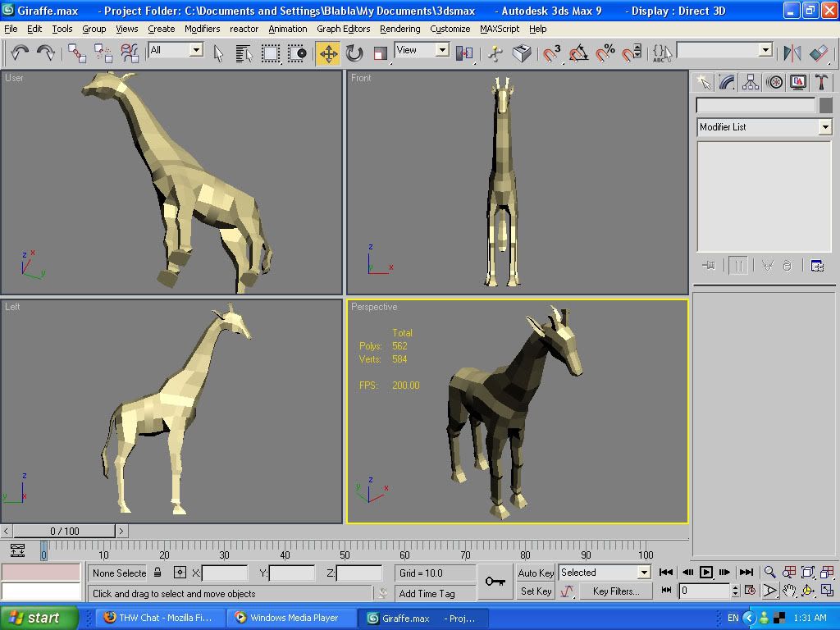Activate the Zoom magnifier viewport tool
840x630 pixels.
(x=769, y=572)
